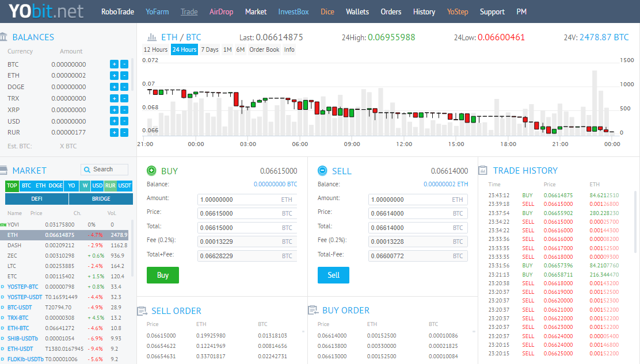Select the 24 Hours chart range
Screen dimensions: 640x364
point(185,49)
